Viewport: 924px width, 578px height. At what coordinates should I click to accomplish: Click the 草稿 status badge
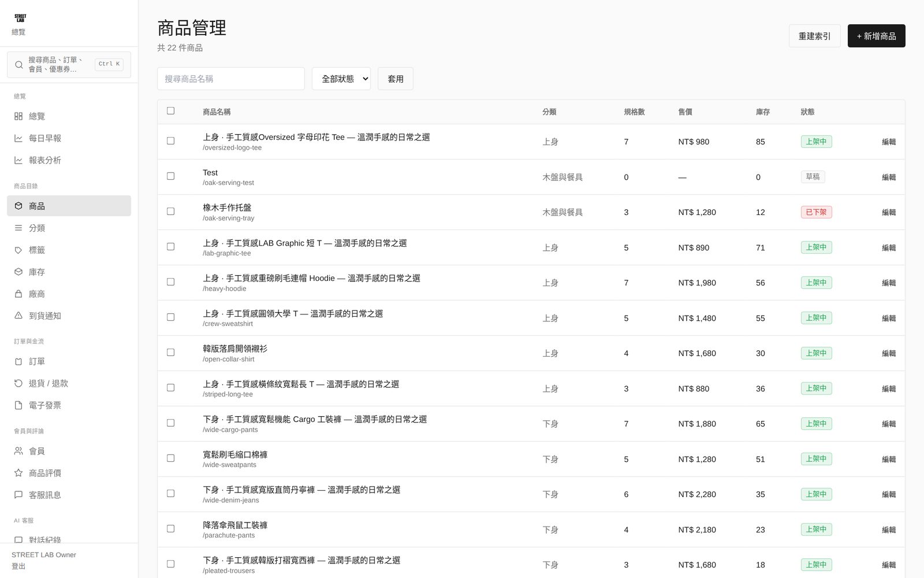[813, 177]
